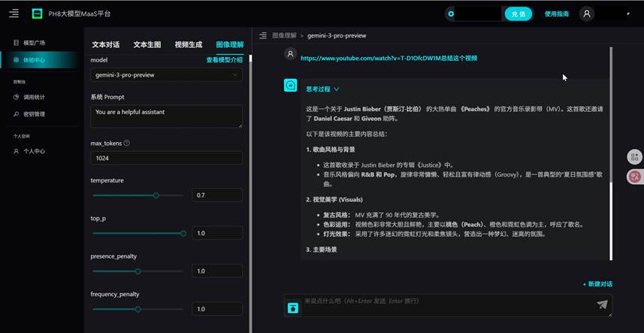
Task: Click the presence_penalty value field
Action: (x=217, y=271)
